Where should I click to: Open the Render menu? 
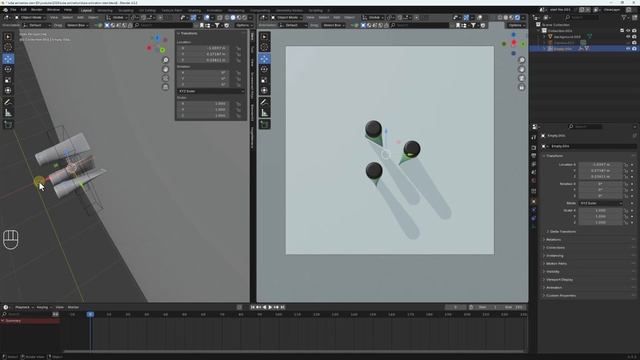coord(37,10)
